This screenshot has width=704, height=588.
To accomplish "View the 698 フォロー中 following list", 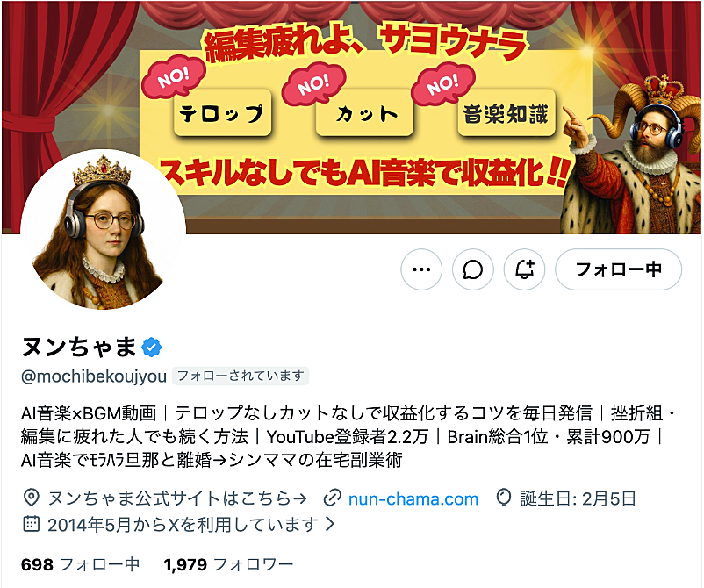I will coord(81,564).
